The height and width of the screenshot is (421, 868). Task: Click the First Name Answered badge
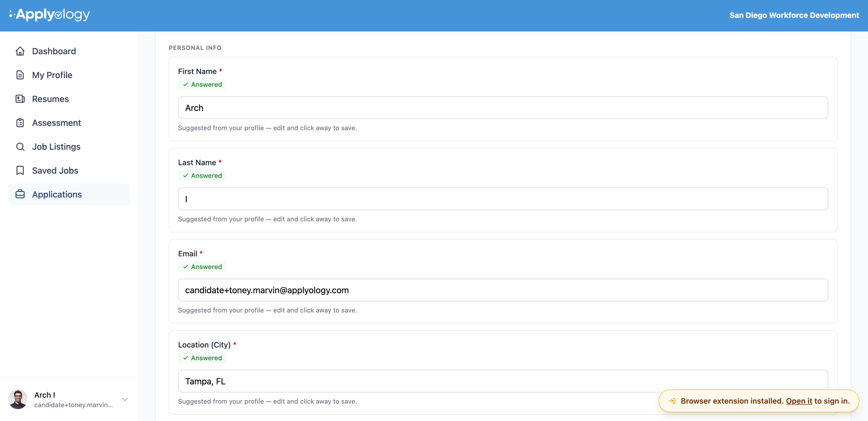tap(202, 85)
